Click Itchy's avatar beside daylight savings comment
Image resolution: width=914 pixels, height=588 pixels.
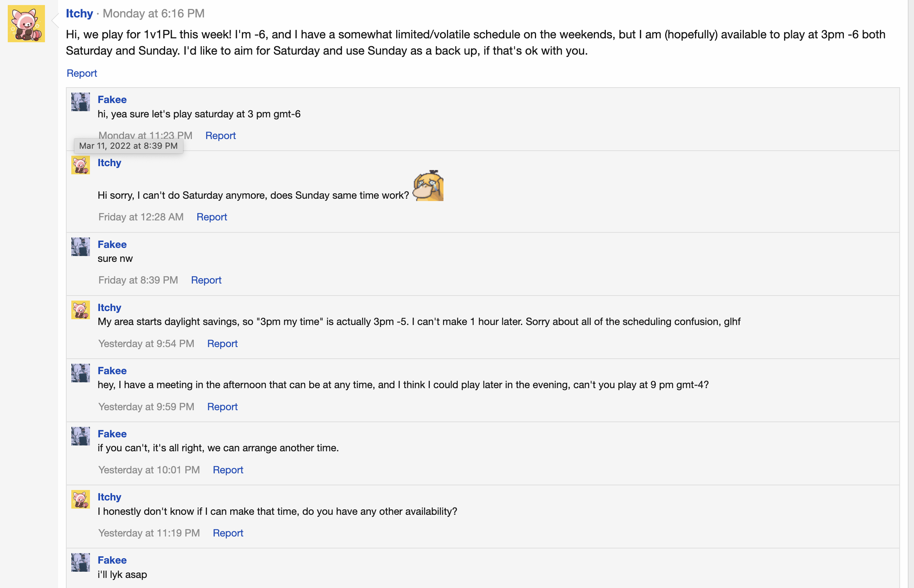(81, 310)
